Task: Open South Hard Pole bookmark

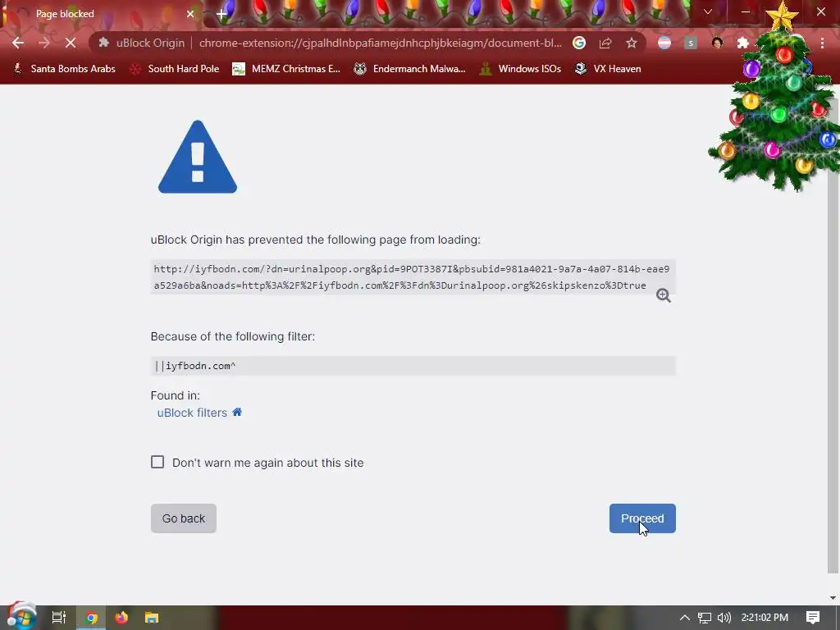Action: click(x=175, y=69)
